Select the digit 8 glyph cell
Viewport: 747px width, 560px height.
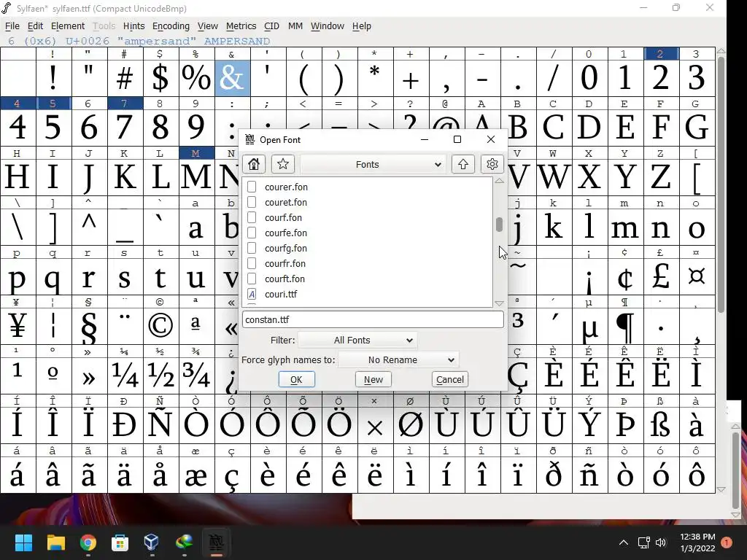(x=160, y=127)
